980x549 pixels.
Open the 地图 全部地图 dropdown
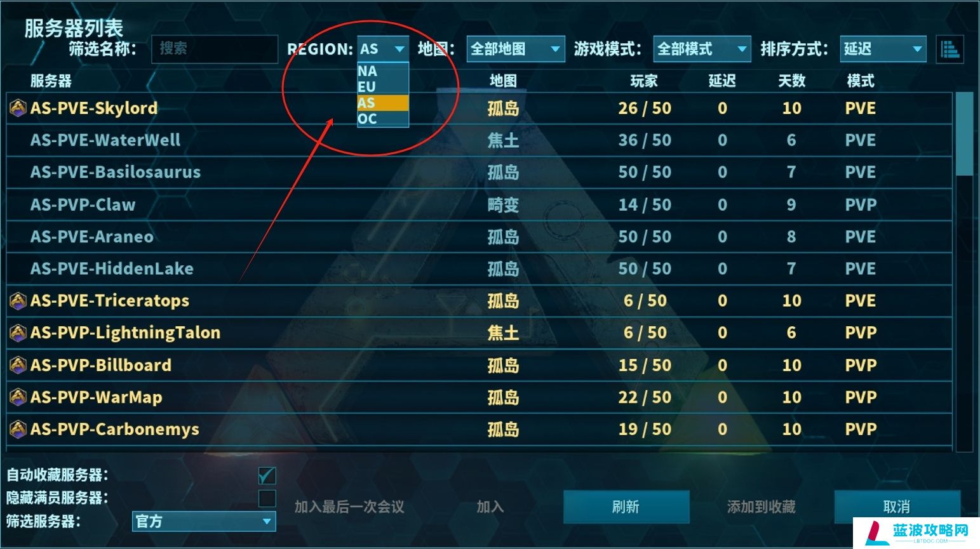516,49
